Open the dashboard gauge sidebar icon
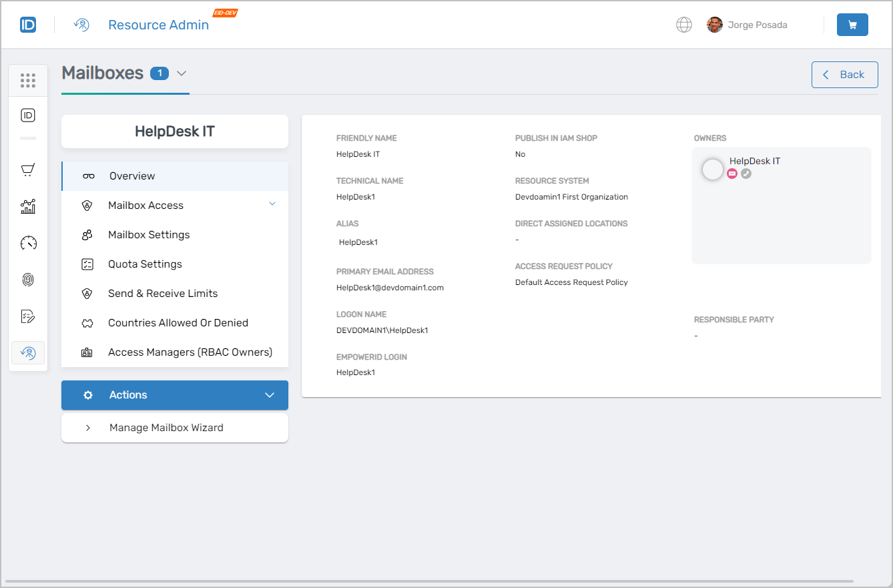 point(27,243)
